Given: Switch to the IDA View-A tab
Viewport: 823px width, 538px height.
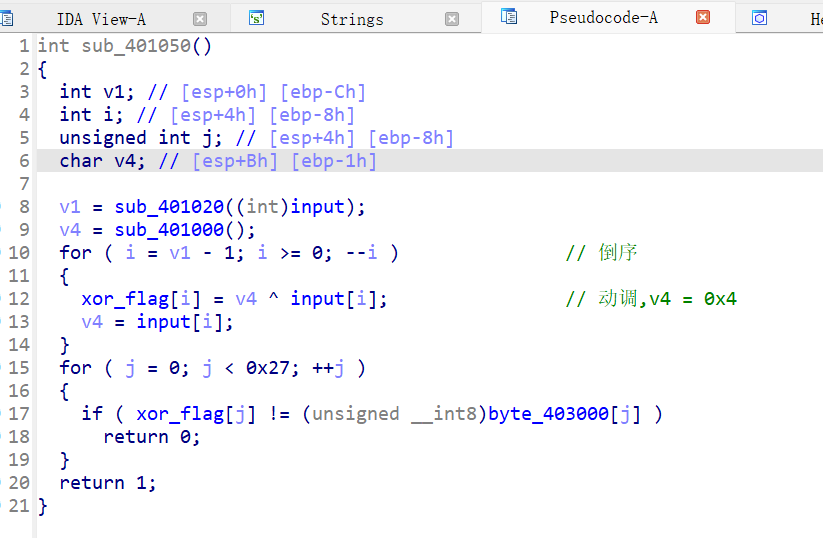Looking at the screenshot, I should [101, 18].
